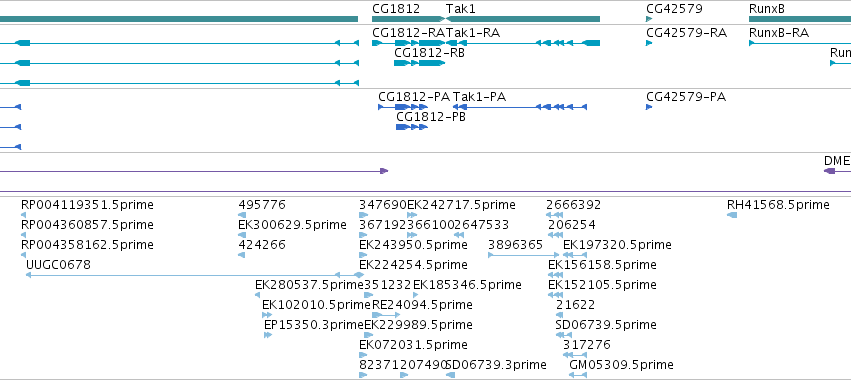Select the Tak1-RA transcript track
This screenshot has width=851, height=380.
523,43
